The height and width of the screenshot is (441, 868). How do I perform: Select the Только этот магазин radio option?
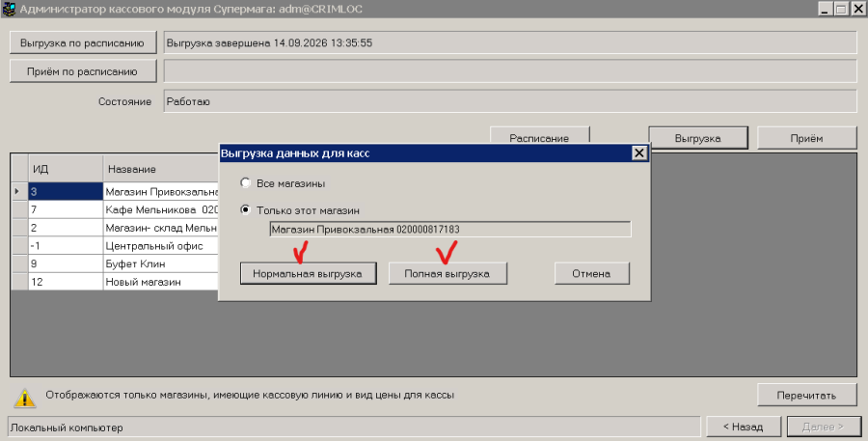pos(245,210)
